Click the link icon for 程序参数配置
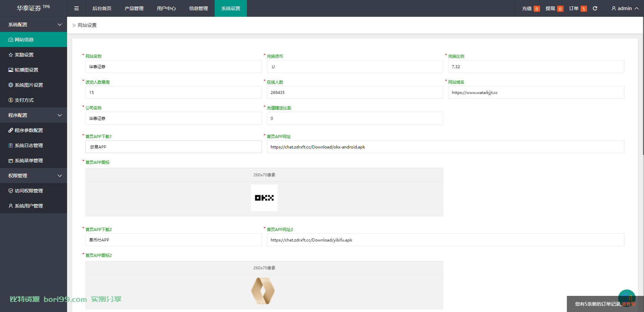This screenshot has width=644, height=312. point(11,130)
